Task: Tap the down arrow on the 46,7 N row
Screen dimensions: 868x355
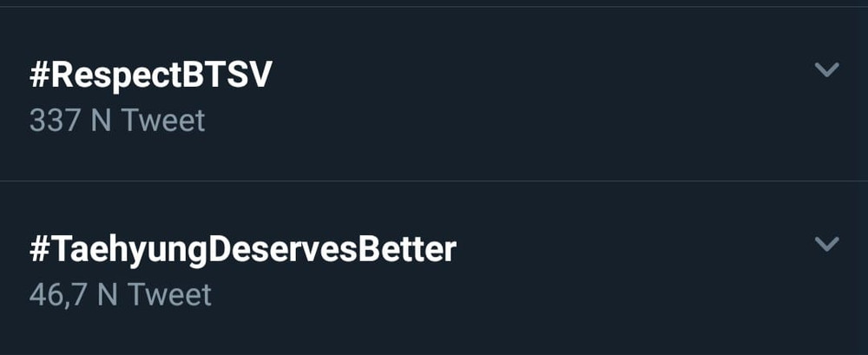Action: [826, 244]
